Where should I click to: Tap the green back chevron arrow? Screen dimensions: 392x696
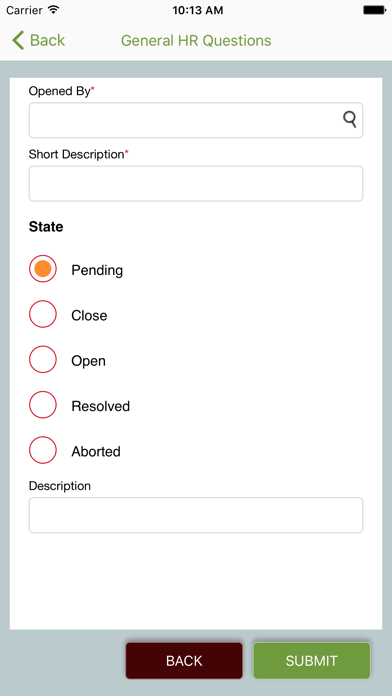click(x=18, y=40)
